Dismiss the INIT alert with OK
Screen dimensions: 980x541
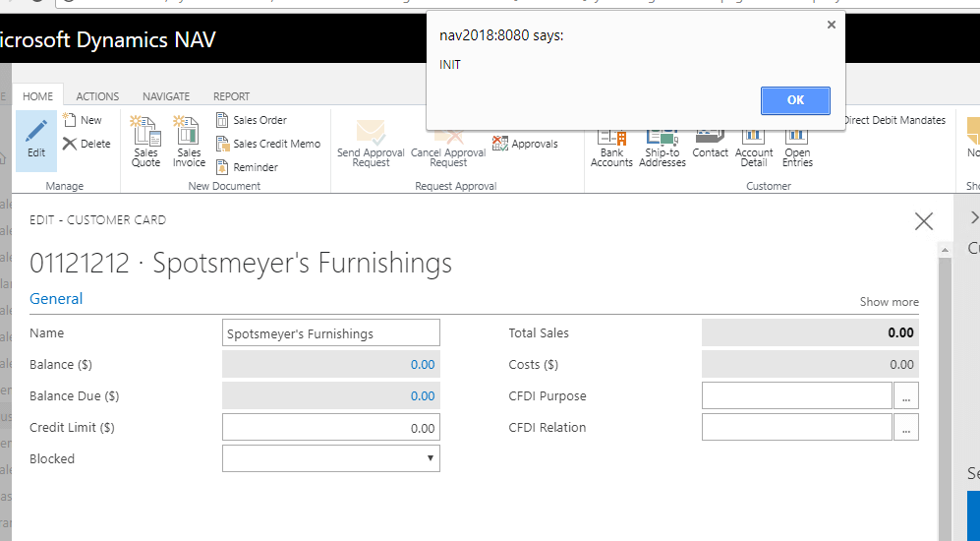(795, 100)
